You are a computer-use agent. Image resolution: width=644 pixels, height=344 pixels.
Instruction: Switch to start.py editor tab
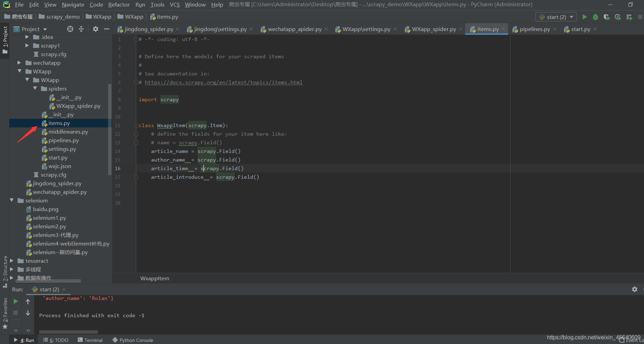[581, 29]
